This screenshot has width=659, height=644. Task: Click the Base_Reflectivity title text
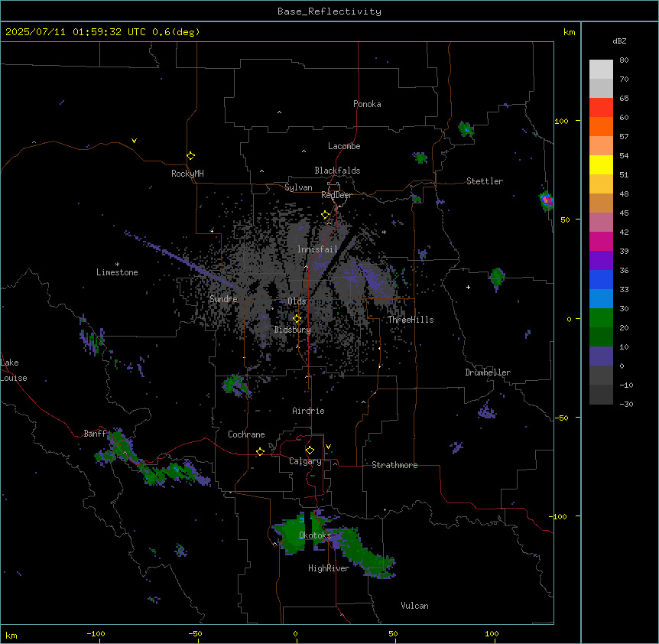[x=329, y=11]
